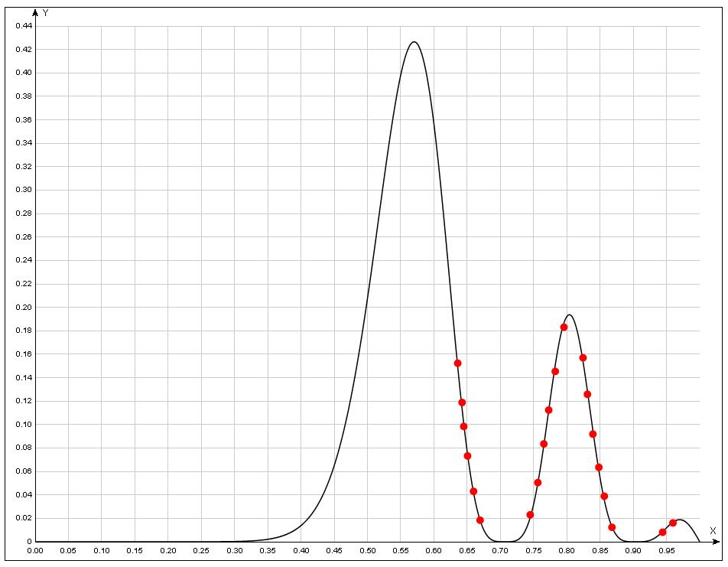The width and height of the screenshot is (728, 567).
Task: Click the 0.95 tick label on the X axis
Action: pyautogui.click(x=666, y=551)
